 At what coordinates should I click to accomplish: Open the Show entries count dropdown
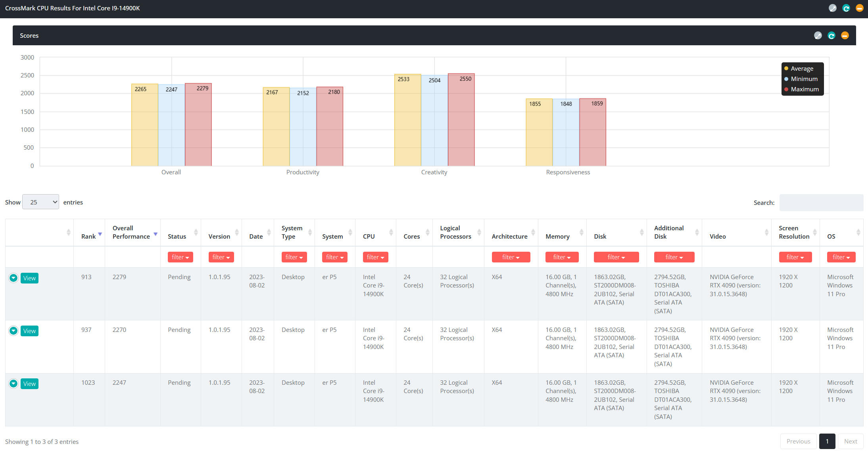click(40, 202)
